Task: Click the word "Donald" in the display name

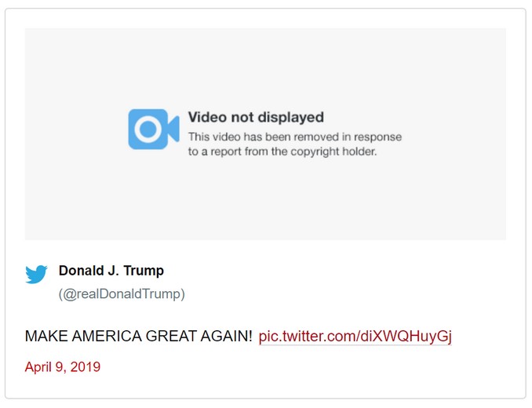Action: [82, 271]
